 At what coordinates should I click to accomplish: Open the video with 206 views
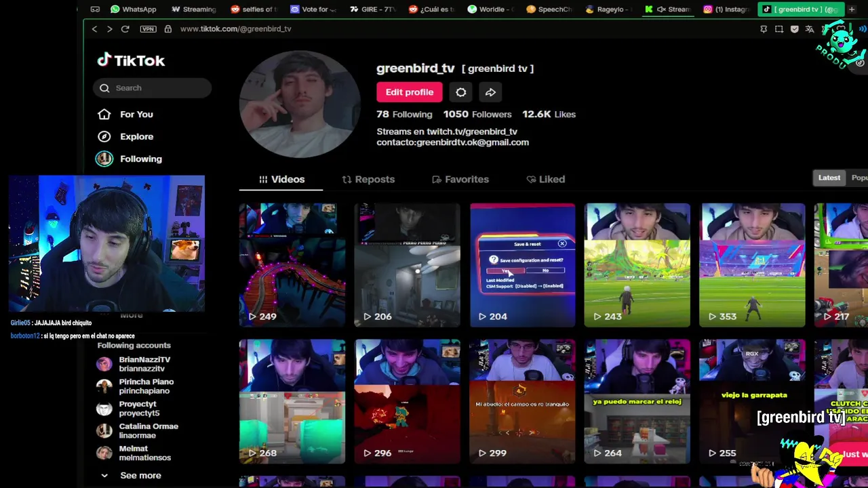tap(407, 265)
